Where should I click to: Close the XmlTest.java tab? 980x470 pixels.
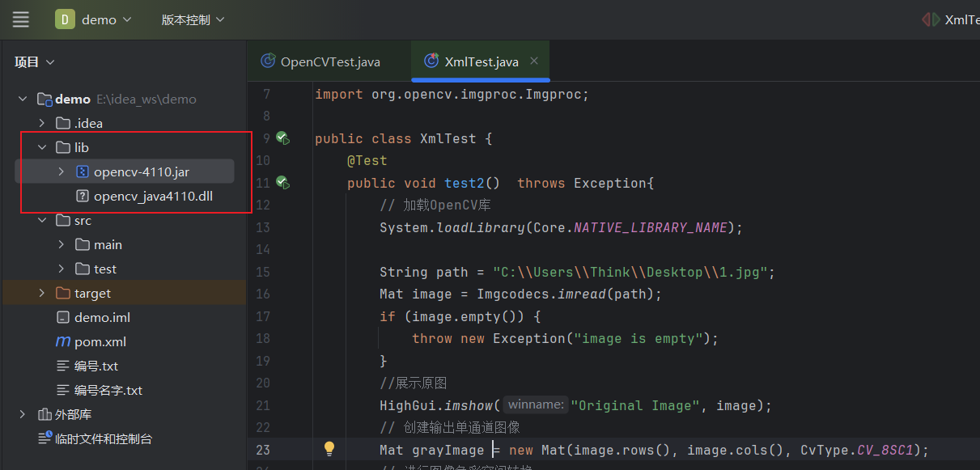coord(534,61)
